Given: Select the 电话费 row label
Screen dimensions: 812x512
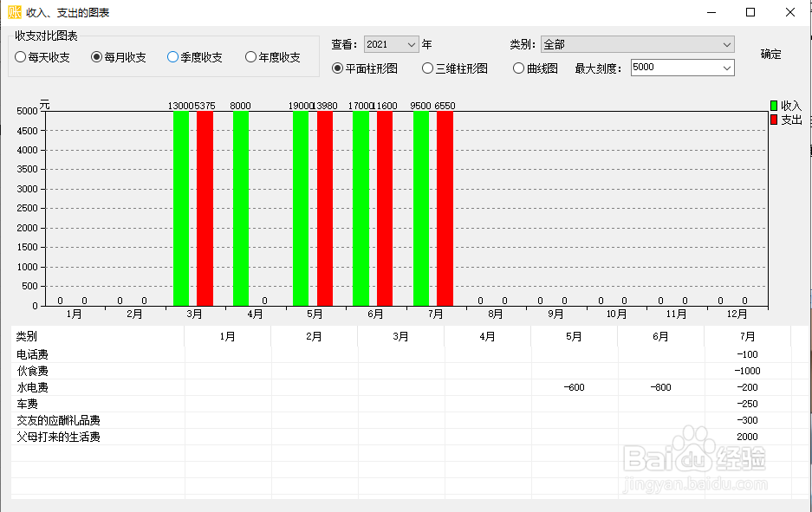Looking at the screenshot, I should tap(32, 354).
